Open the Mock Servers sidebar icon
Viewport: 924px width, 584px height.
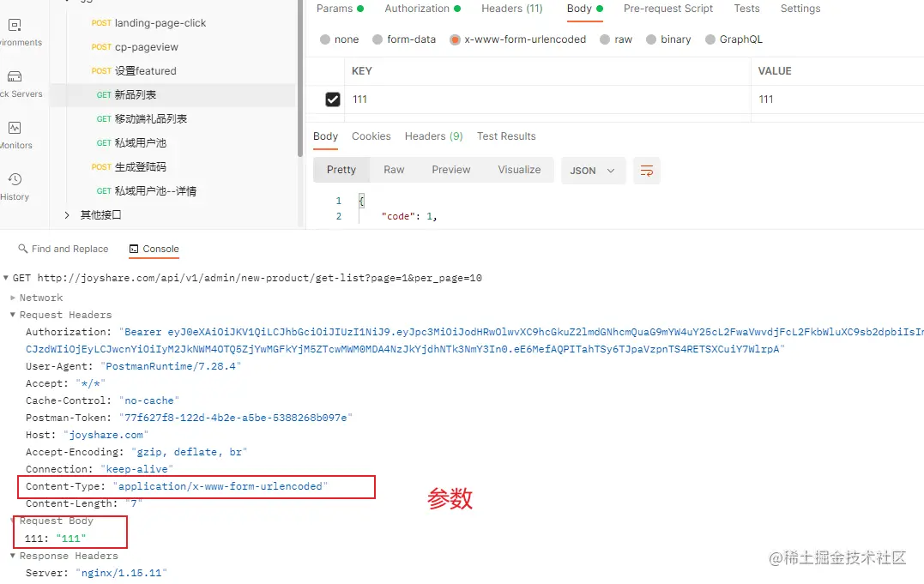[x=15, y=76]
